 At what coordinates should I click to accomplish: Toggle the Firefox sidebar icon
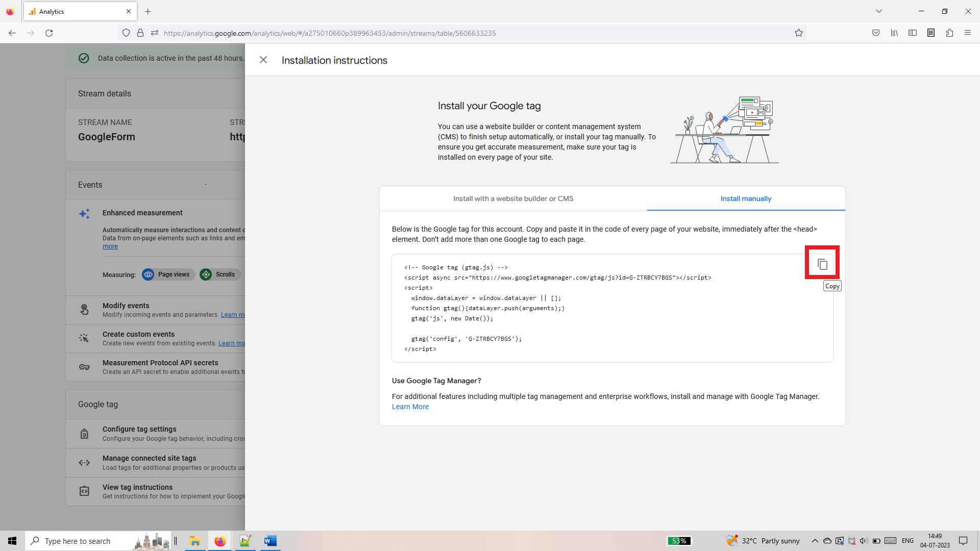[x=913, y=33]
